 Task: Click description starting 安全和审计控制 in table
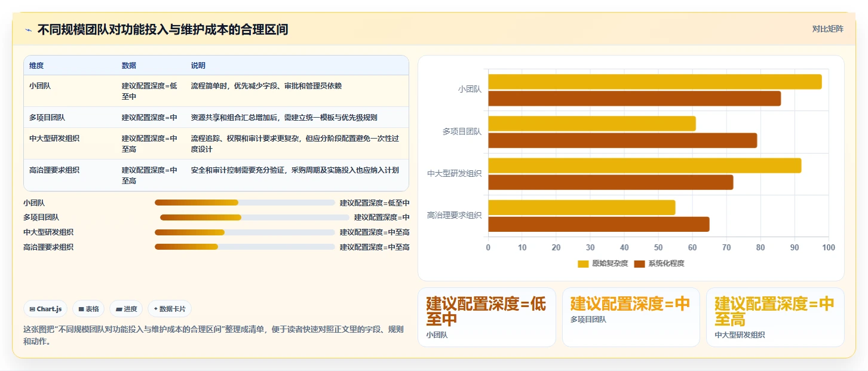tap(295, 170)
